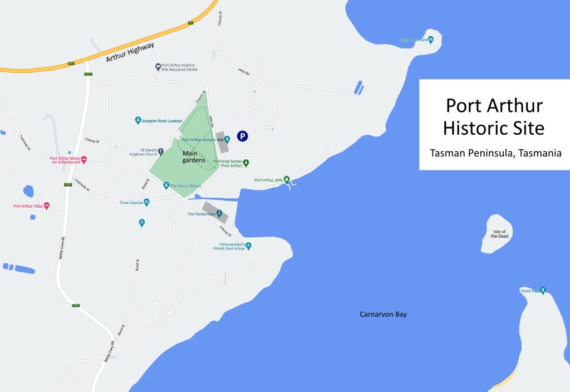Click the Frying Pan Point marker
Screen dimensions: 570x392
click(x=431, y=40)
